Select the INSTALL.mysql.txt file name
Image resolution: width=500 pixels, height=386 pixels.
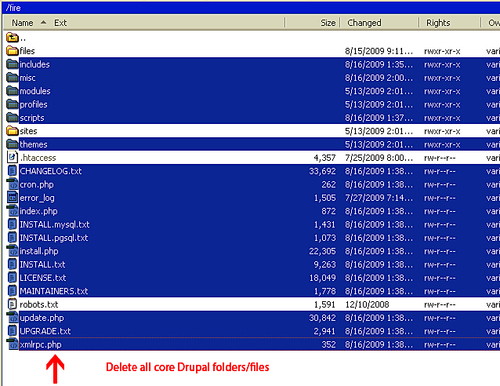55,224
